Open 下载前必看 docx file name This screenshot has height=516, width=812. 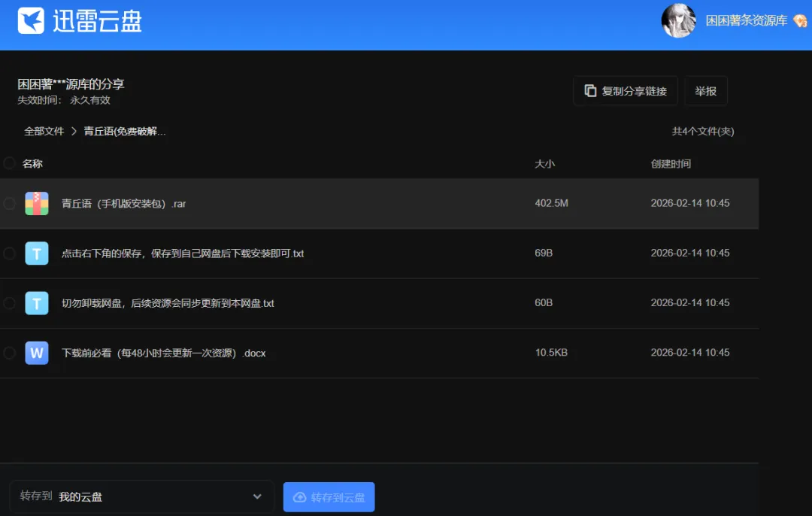pyautogui.click(x=164, y=353)
